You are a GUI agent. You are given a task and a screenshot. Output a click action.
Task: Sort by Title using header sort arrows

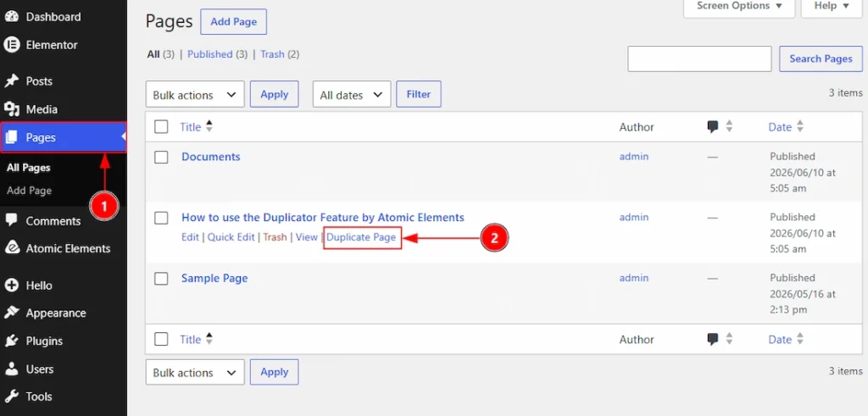209,127
